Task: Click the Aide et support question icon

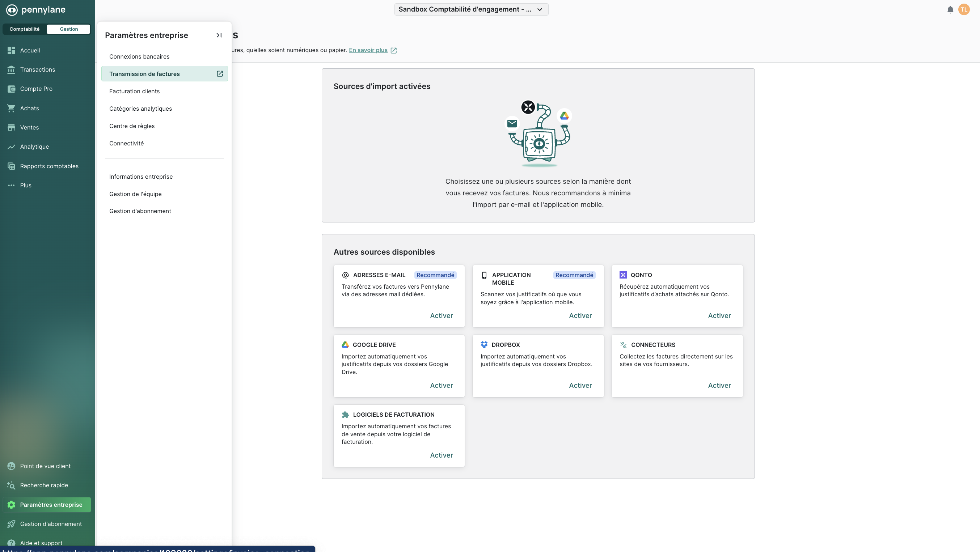Action: [12, 543]
